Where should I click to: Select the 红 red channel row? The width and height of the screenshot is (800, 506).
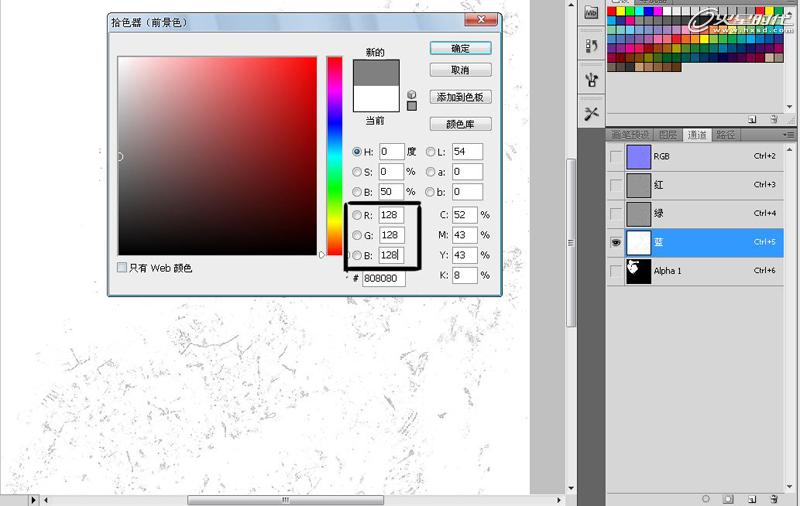(695, 185)
